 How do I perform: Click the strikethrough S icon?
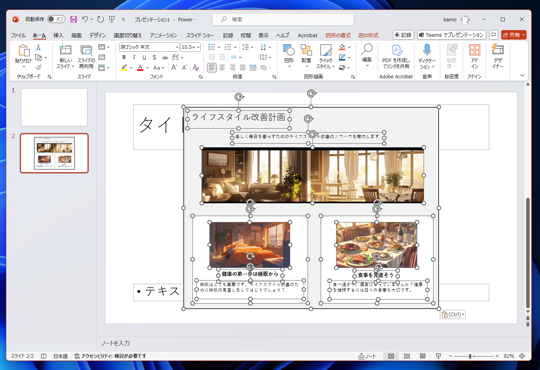[154, 57]
